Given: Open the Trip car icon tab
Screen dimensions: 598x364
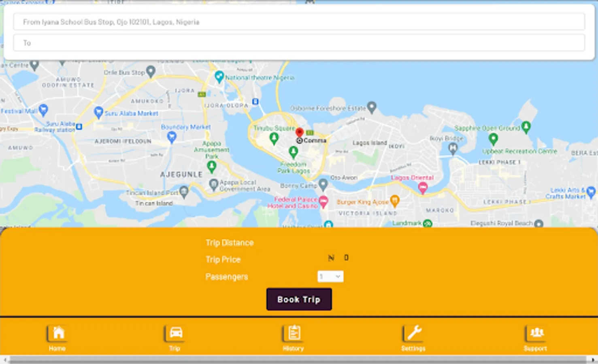Looking at the screenshot, I should click(x=175, y=338).
